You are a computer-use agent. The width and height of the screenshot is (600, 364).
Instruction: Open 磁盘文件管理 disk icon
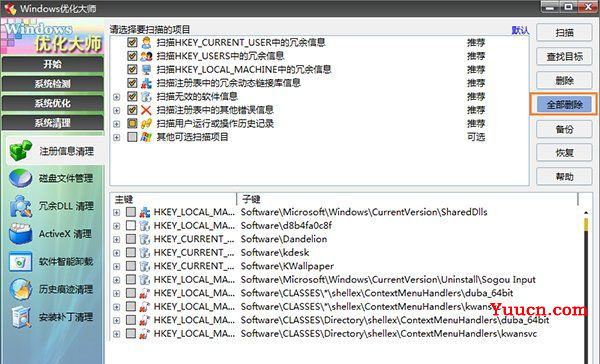point(20,178)
